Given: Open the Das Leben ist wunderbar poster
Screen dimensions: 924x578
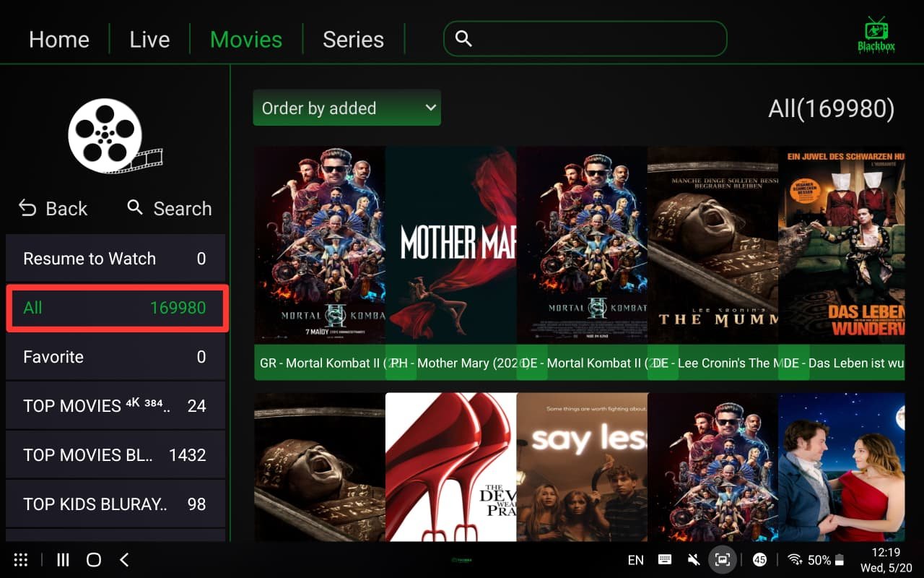Looking at the screenshot, I should (842, 246).
